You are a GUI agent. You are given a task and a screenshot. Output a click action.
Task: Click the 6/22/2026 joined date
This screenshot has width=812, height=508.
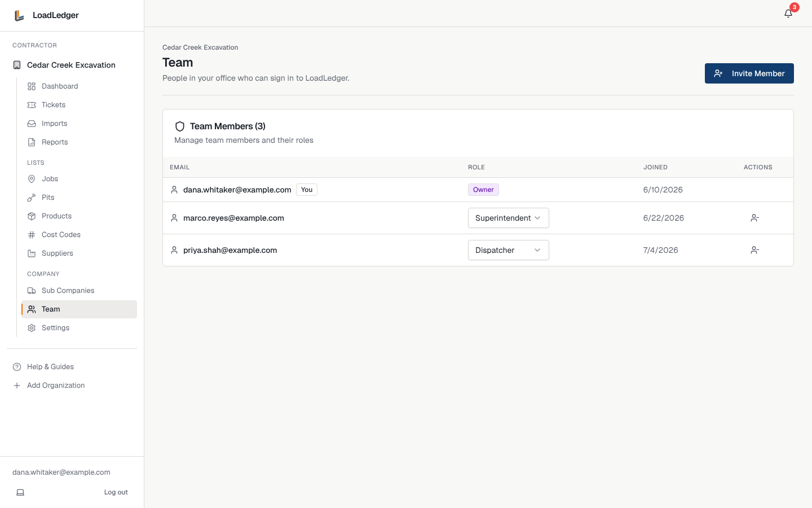664,218
